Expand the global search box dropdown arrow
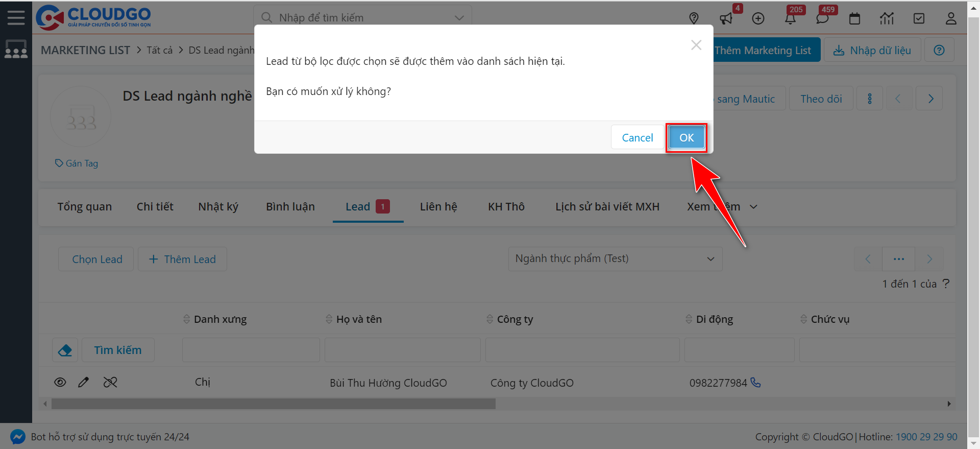This screenshot has width=980, height=449. [x=459, y=18]
